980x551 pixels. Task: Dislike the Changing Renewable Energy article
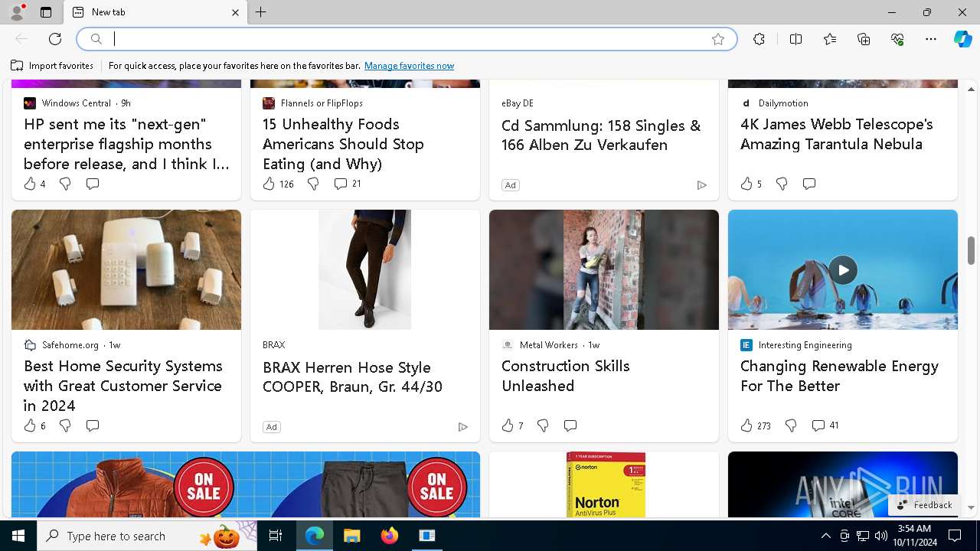(791, 425)
